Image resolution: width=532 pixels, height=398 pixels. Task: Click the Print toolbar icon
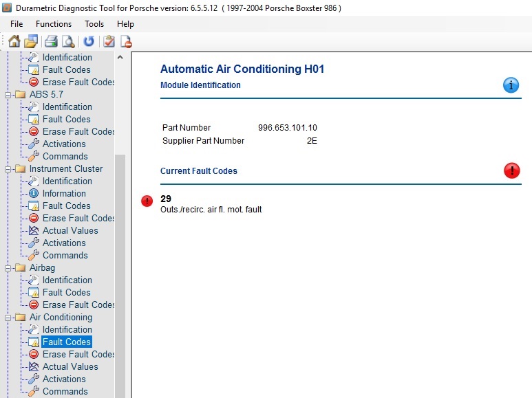point(51,41)
